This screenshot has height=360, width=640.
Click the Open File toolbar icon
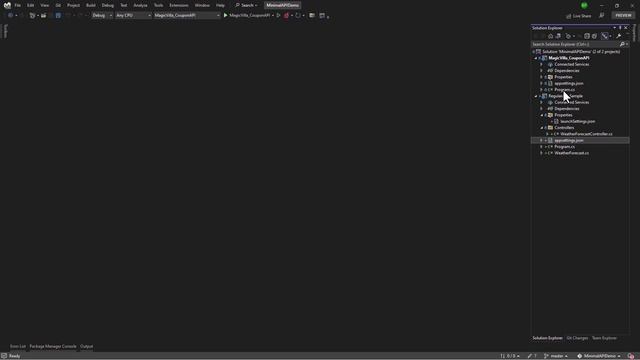pyautogui.click(x=44, y=16)
